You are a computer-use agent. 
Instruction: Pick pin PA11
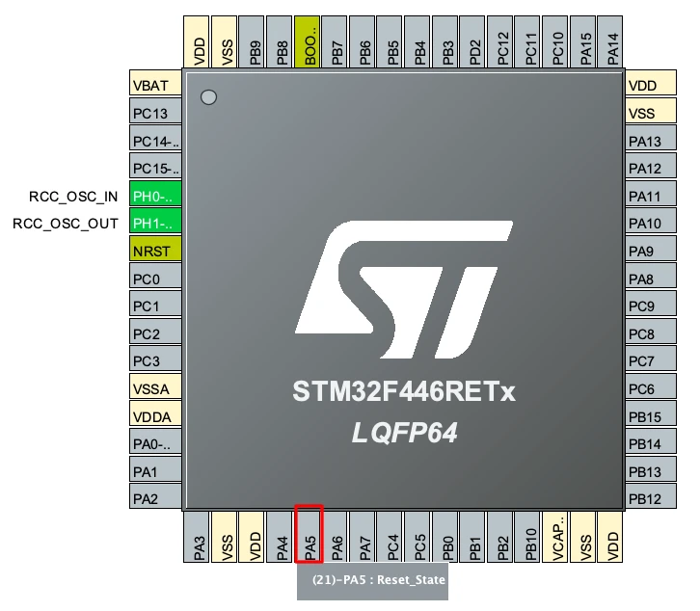pyautogui.click(x=651, y=194)
